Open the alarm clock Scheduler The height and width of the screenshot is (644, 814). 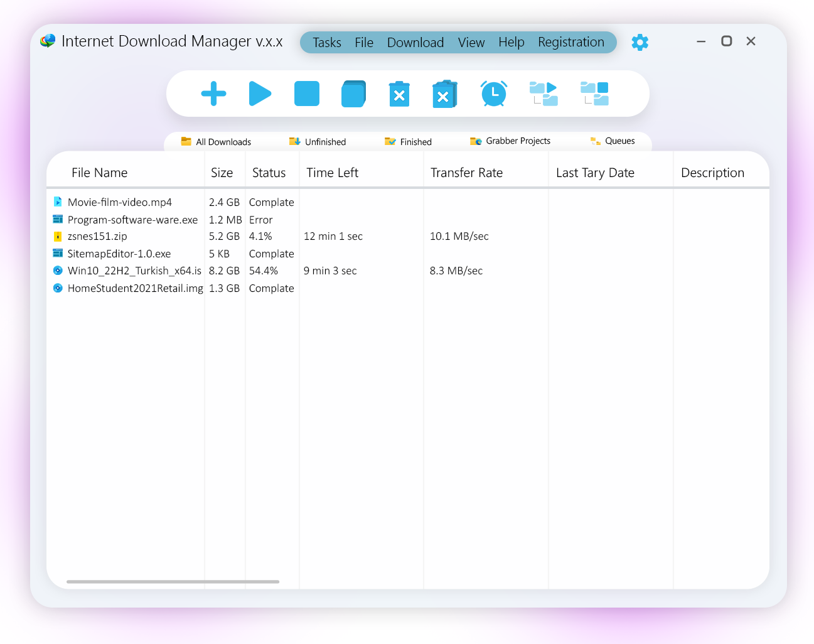click(494, 94)
